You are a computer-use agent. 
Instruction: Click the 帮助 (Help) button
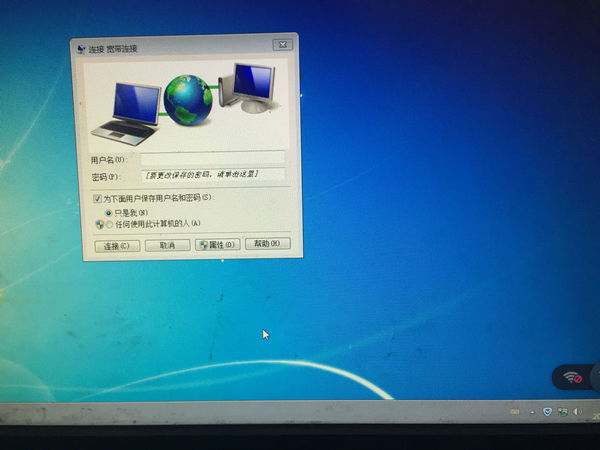(267, 243)
